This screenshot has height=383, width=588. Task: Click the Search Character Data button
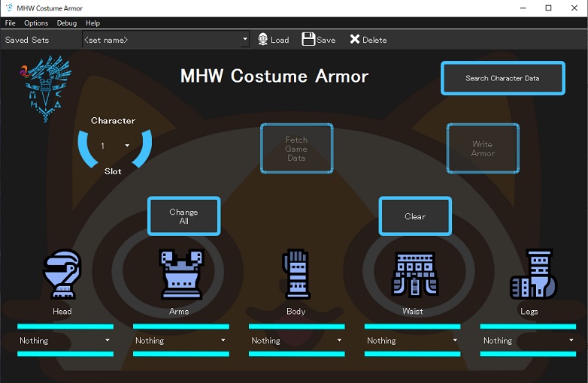pyautogui.click(x=502, y=78)
